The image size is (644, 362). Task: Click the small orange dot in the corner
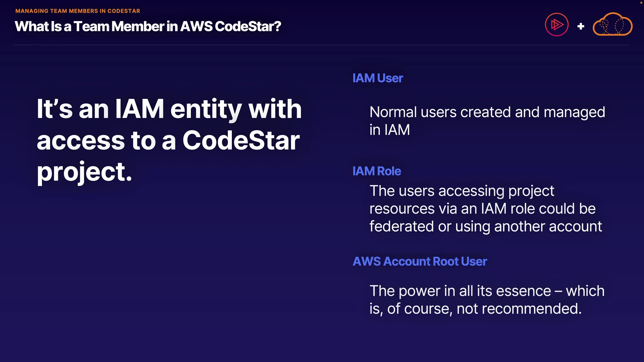[641, 2]
